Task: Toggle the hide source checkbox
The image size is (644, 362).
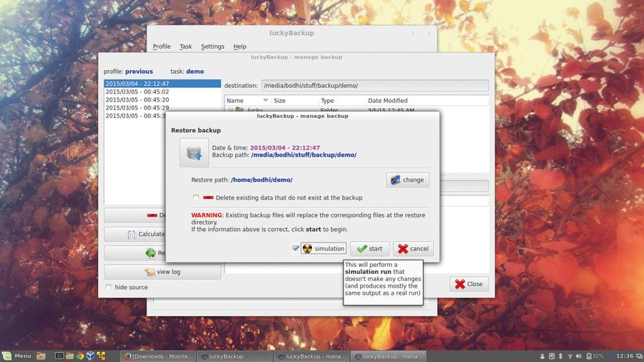Action: (x=109, y=288)
